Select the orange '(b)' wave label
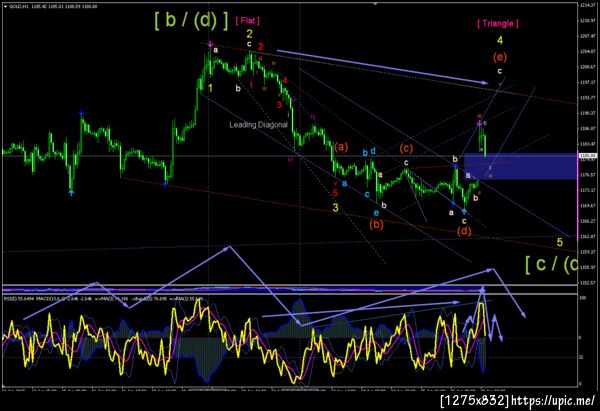 (377, 224)
